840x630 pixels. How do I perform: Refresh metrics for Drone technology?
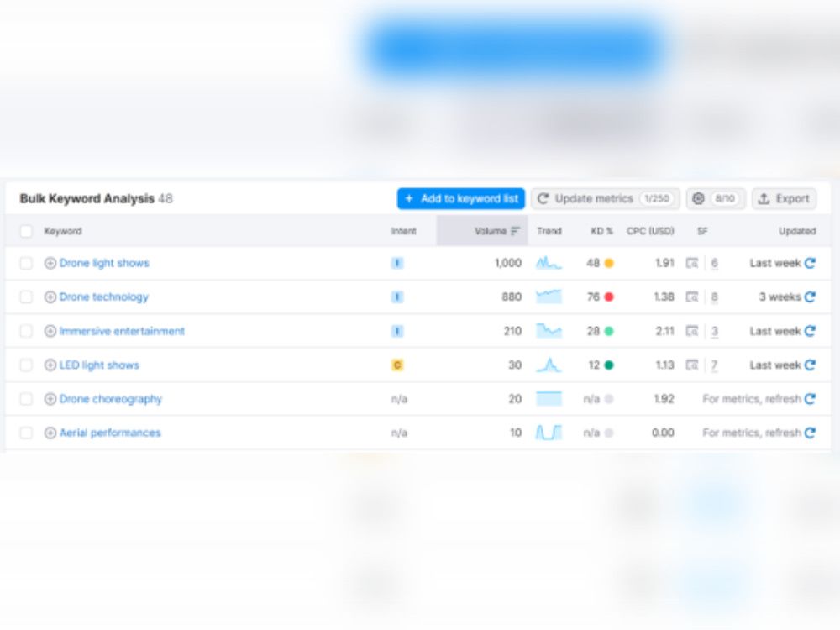coord(810,297)
